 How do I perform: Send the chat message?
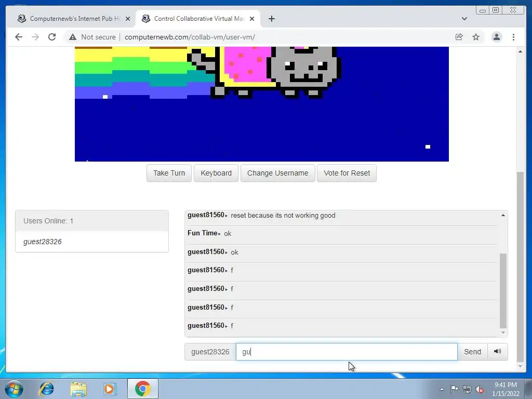[472, 352]
